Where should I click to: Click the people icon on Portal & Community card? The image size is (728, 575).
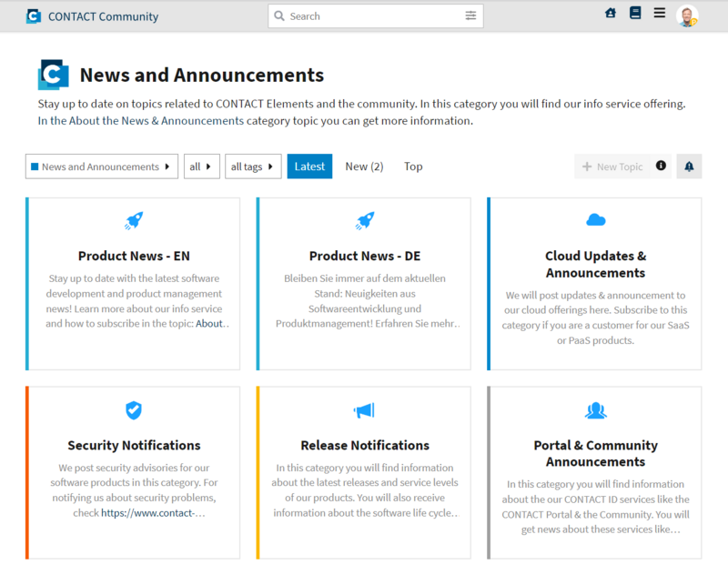[596, 410]
